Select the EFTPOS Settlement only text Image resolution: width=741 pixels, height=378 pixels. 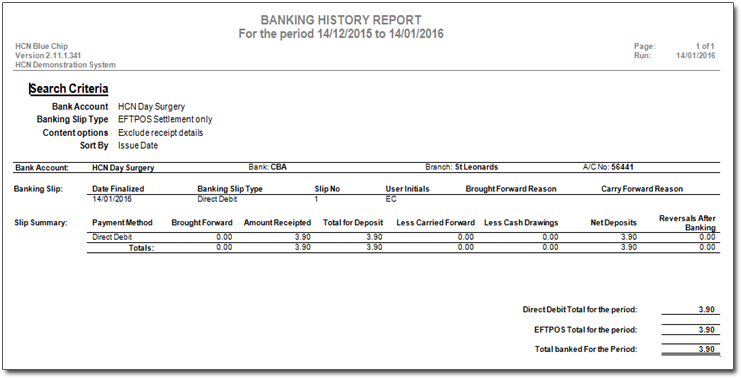tap(165, 120)
